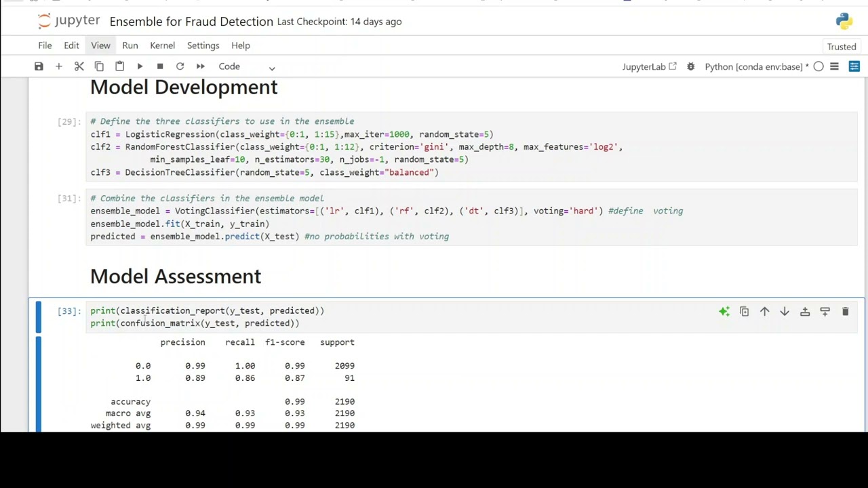Cut the selected cell with the scissors icon

pyautogui.click(x=79, y=66)
